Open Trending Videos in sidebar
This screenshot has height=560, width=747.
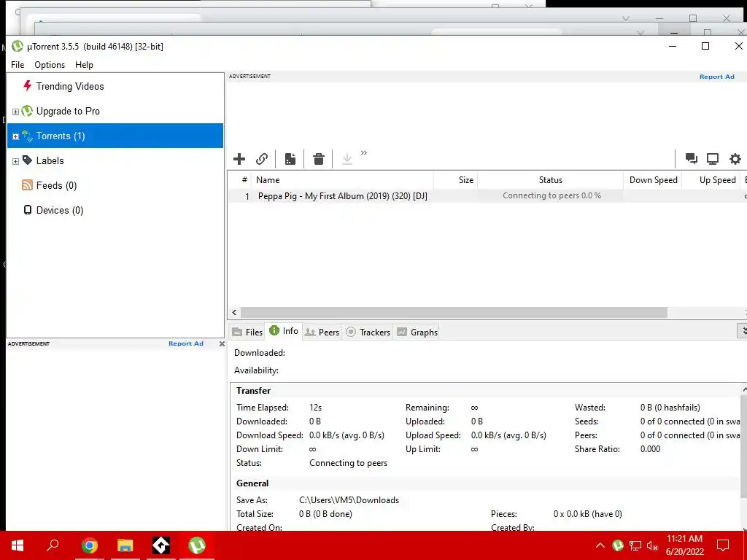(x=69, y=86)
